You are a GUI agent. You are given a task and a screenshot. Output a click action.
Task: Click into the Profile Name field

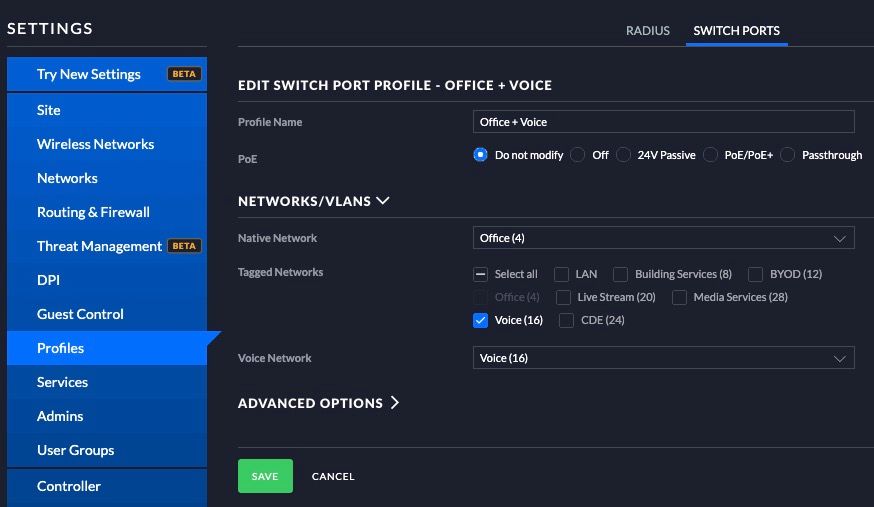coord(663,122)
